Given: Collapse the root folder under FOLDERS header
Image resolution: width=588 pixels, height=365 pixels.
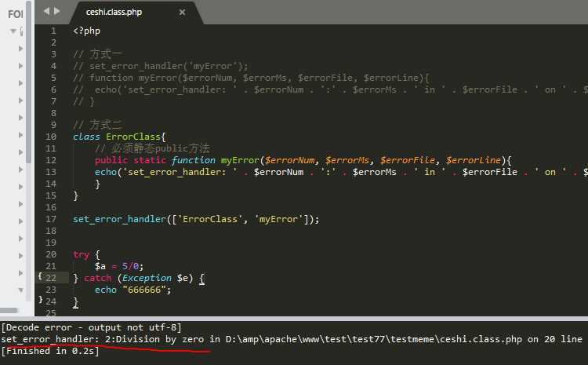Looking at the screenshot, I should tap(13, 31).
